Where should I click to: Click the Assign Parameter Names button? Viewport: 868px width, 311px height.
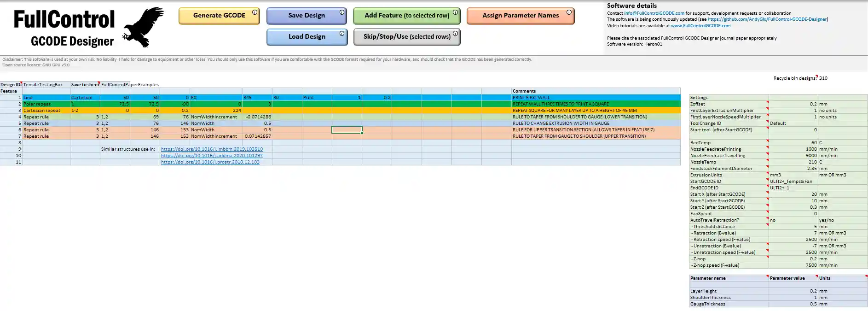pyautogui.click(x=521, y=16)
